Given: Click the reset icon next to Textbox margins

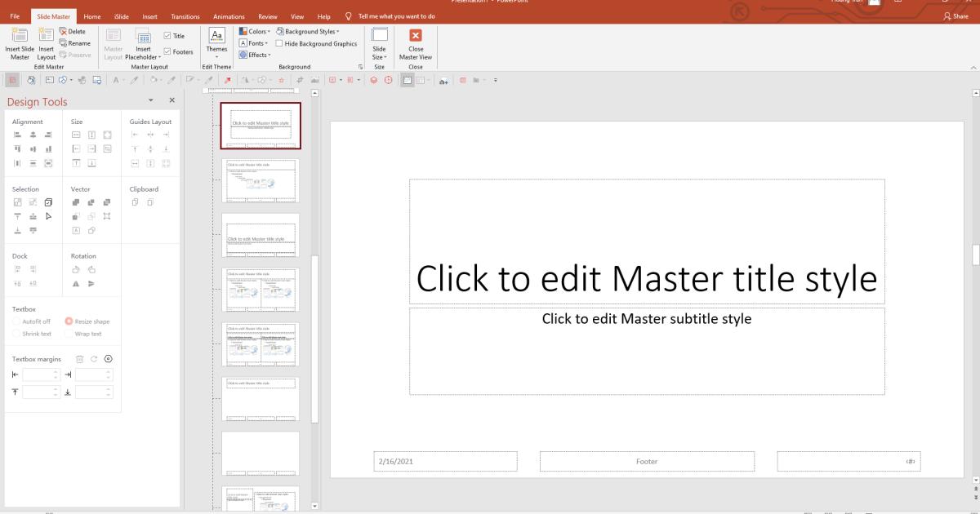Looking at the screenshot, I should click(x=96, y=359).
